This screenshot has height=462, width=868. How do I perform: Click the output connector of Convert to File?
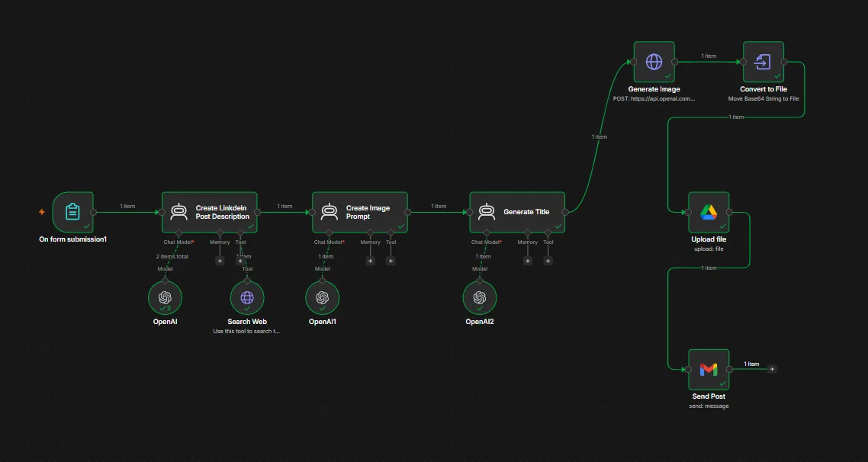point(784,62)
